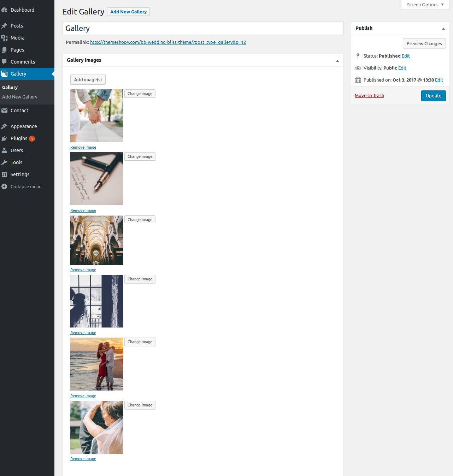Edit the Visibility setting
Image resolution: width=453 pixels, height=476 pixels.
(x=402, y=68)
